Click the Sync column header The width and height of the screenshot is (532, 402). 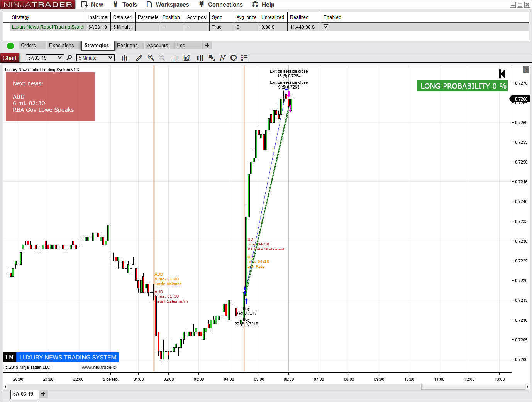point(222,17)
